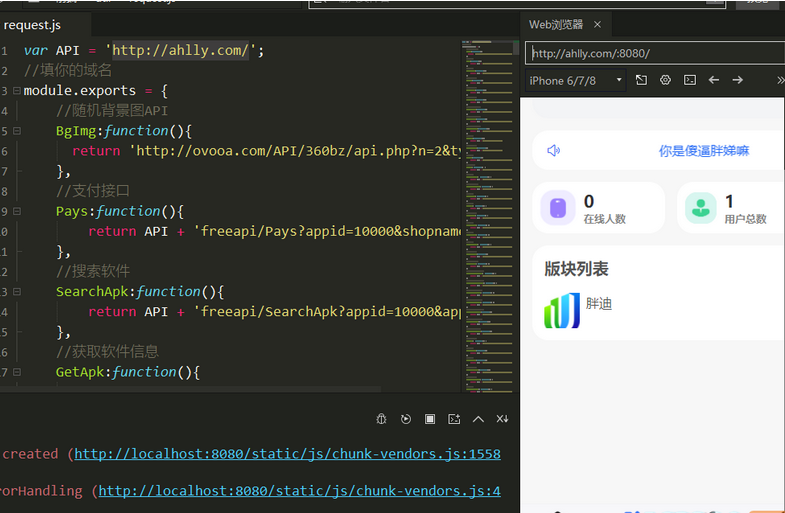Screen dimensions: 785x513
Task: Switch to the request.js editor tab
Action: click(33, 25)
